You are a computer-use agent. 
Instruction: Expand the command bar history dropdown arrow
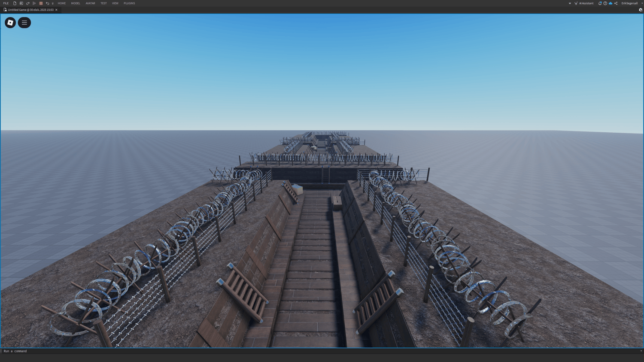641,351
